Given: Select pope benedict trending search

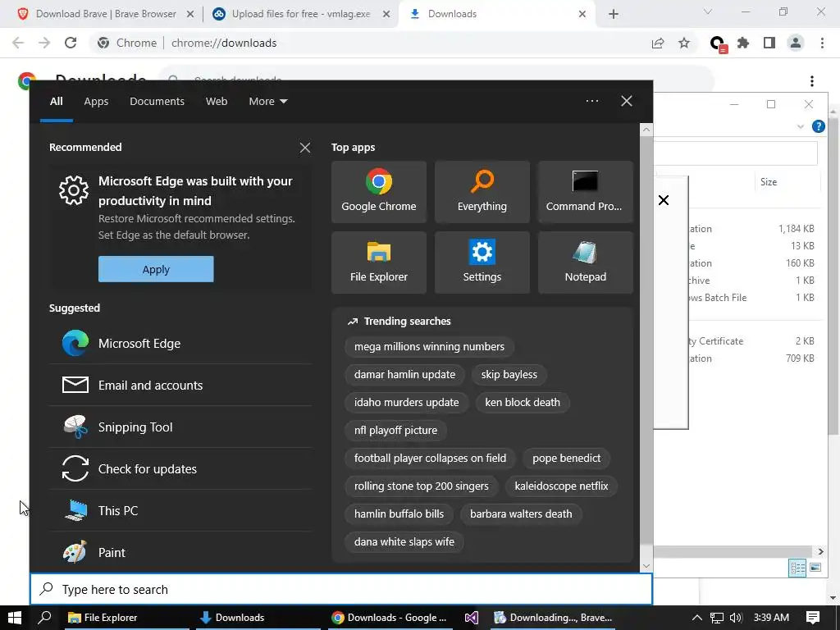Looking at the screenshot, I should coord(566,458).
